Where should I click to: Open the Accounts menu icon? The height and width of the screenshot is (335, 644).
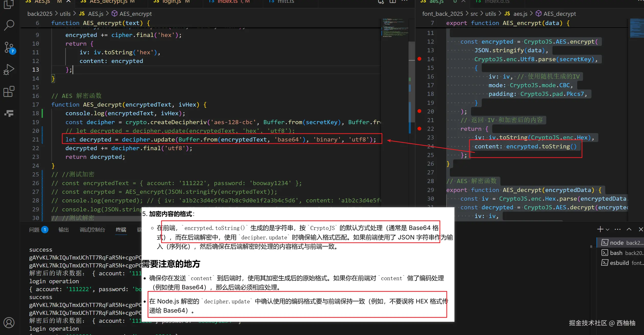9,323
